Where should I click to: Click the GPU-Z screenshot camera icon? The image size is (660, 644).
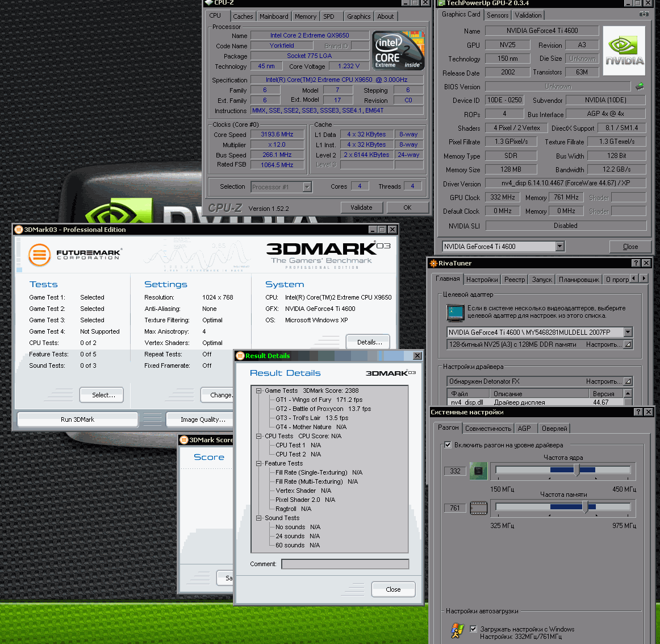pos(644,14)
